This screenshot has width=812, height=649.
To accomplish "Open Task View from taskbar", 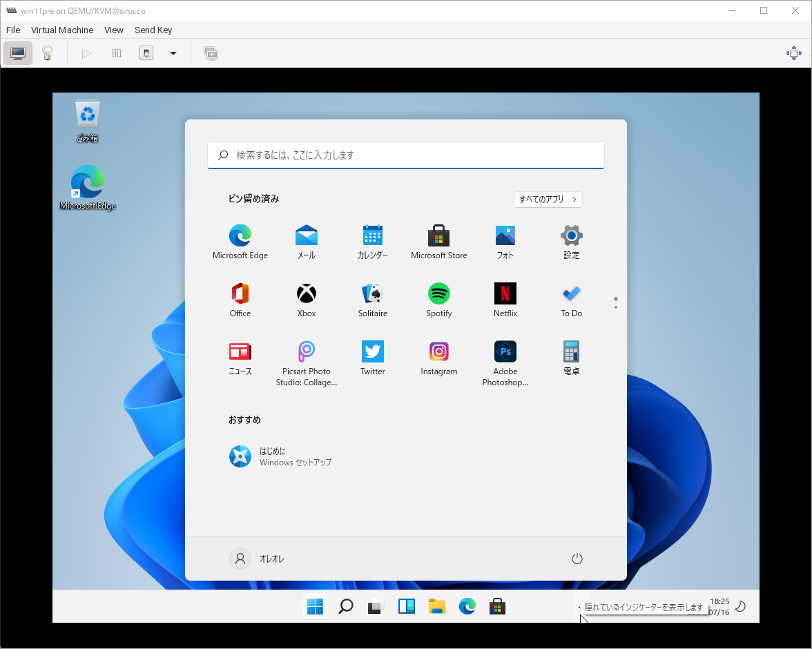I will click(376, 606).
